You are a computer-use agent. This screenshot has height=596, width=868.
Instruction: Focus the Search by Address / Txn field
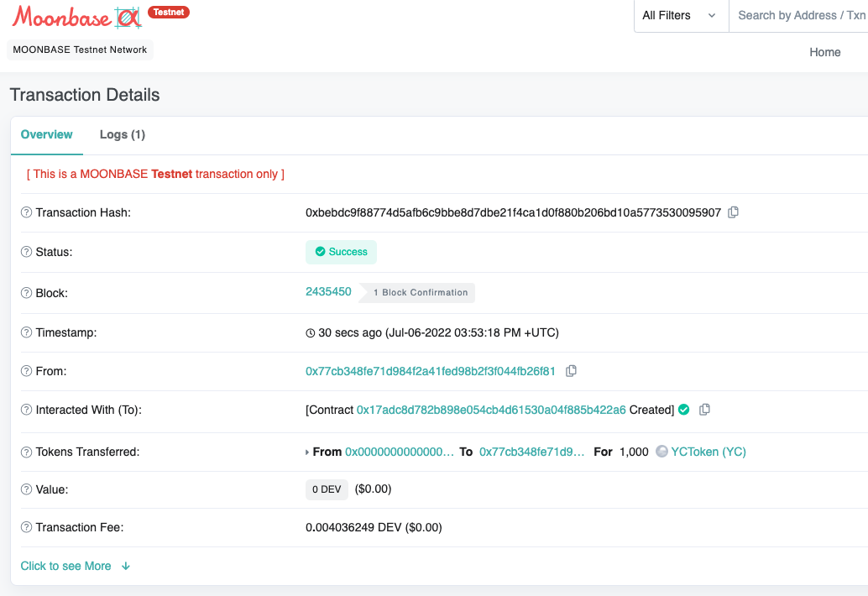coord(798,15)
